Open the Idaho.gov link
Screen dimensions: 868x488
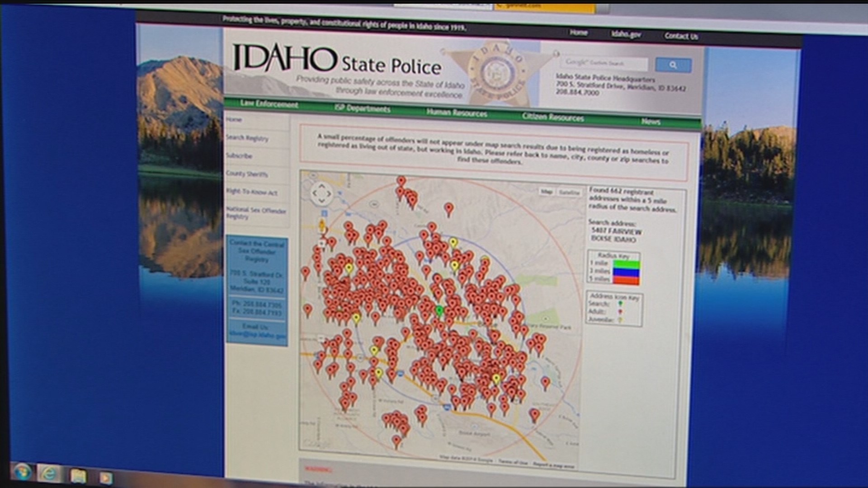pyautogui.click(x=626, y=34)
